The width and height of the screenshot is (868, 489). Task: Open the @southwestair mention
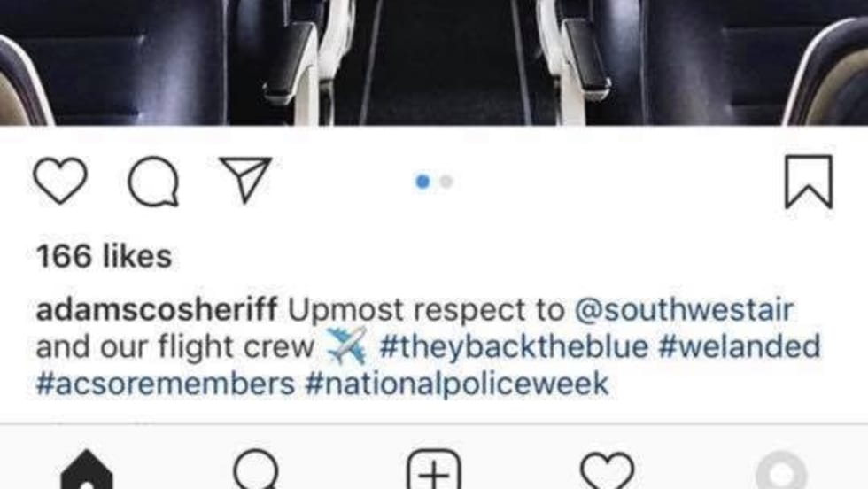[684, 309]
